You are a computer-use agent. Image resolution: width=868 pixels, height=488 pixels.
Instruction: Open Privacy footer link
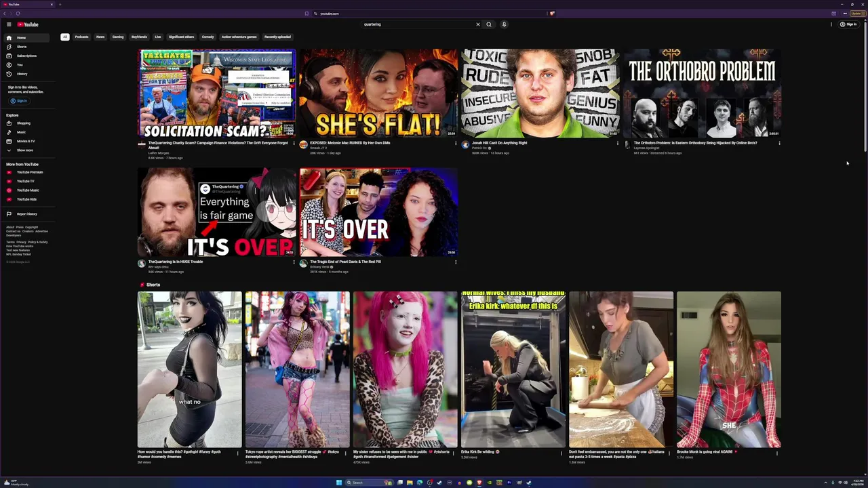click(21, 242)
